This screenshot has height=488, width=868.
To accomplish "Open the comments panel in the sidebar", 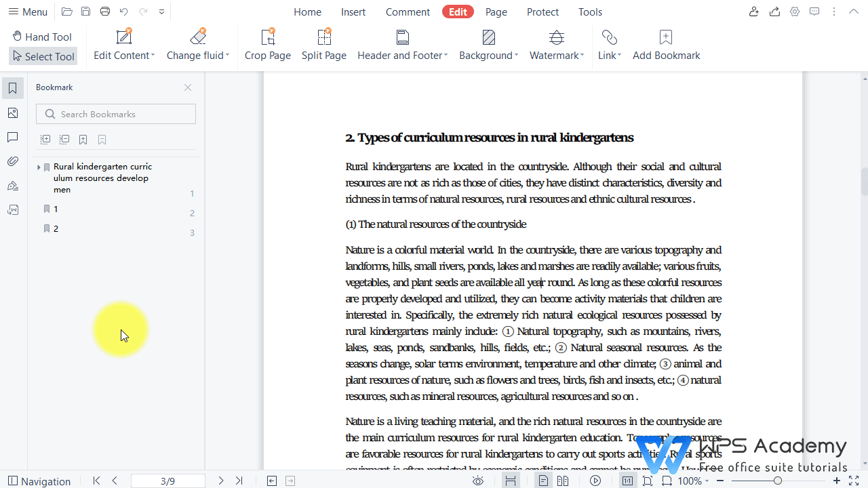I will click(x=12, y=137).
